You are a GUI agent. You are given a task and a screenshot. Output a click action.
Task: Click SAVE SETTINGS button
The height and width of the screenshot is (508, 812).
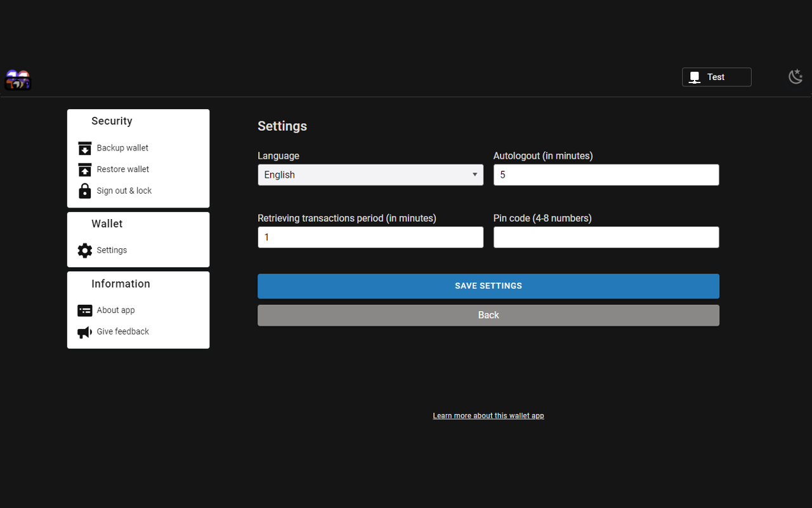[488, 286]
